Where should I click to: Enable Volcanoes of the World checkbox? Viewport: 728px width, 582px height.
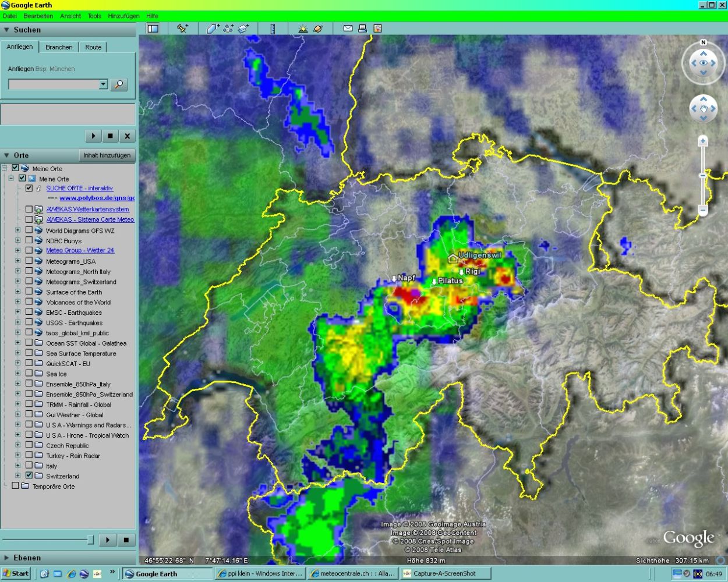(29, 302)
